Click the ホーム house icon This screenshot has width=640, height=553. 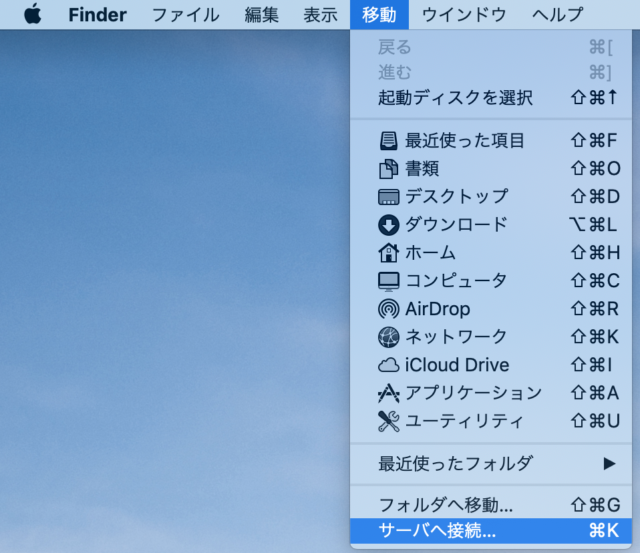click(x=388, y=253)
